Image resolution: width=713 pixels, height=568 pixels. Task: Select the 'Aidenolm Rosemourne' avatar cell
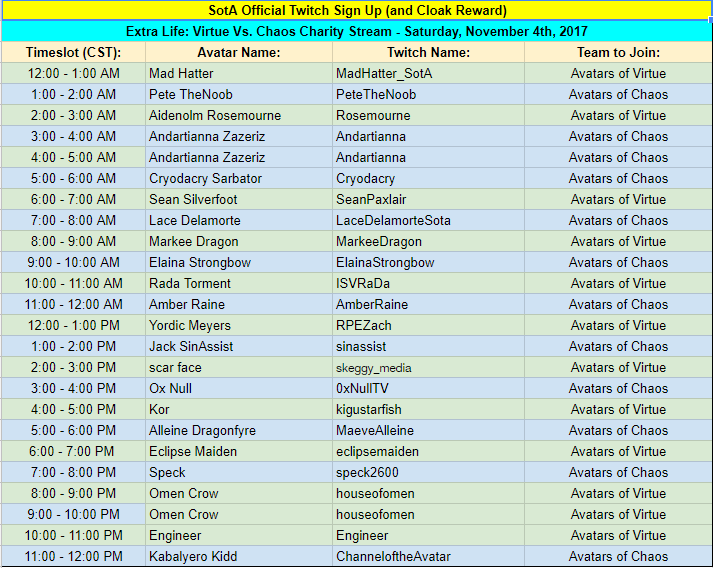(x=239, y=115)
